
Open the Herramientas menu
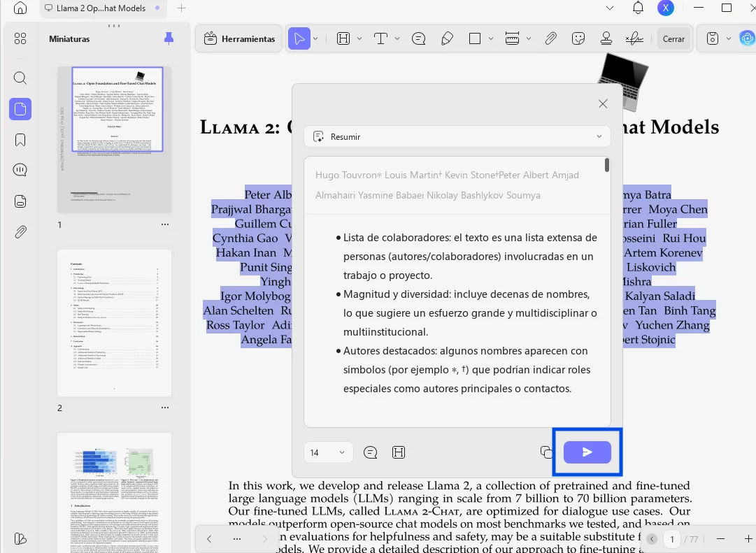click(239, 39)
